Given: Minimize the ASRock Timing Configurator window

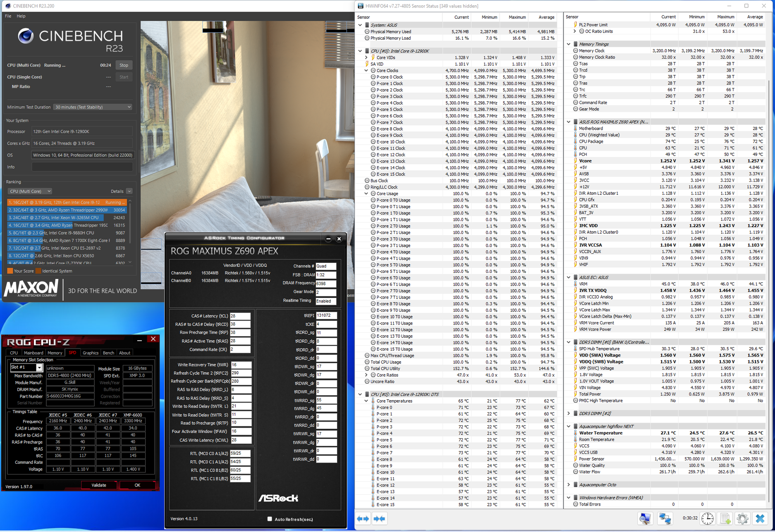Looking at the screenshot, I should 328,239.
